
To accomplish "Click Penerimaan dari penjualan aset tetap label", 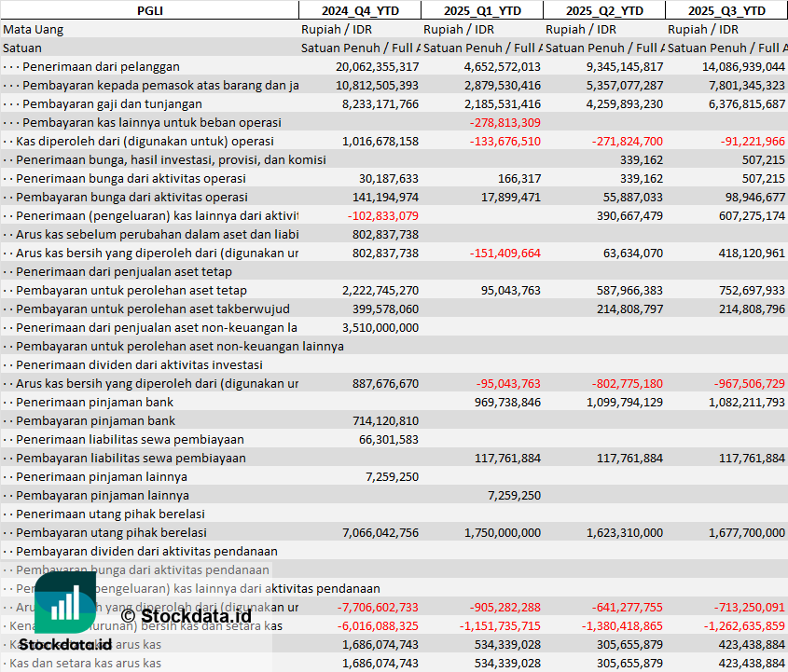I will click(x=124, y=272).
